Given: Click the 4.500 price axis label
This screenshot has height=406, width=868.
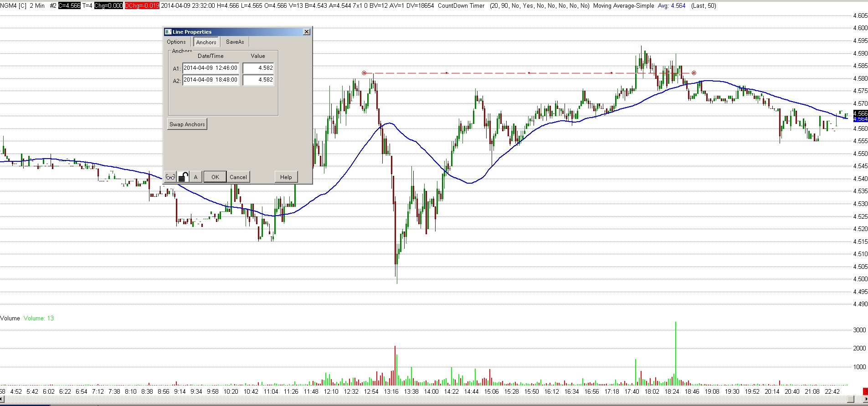Looking at the screenshot, I should click(860, 279).
